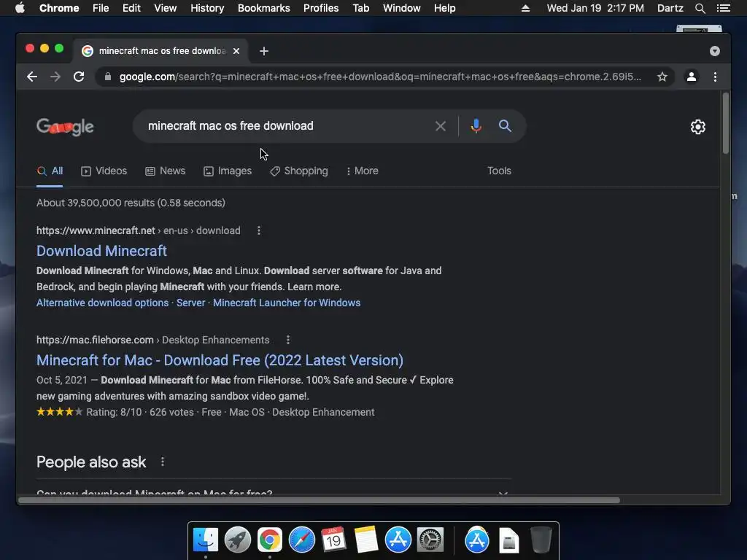Image resolution: width=747 pixels, height=560 pixels.
Task: Click the date and time in the menu bar
Action: click(x=595, y=8)
